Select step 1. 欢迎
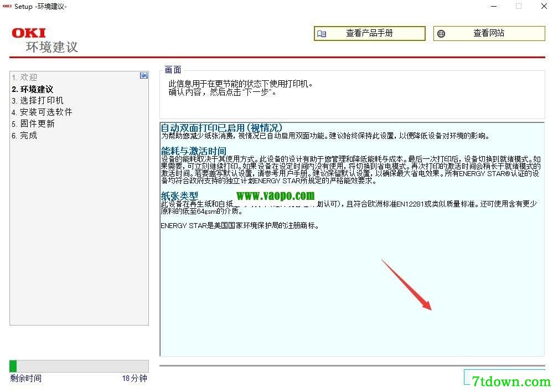This screenshot has width=553, height=392. pos(24,78)
